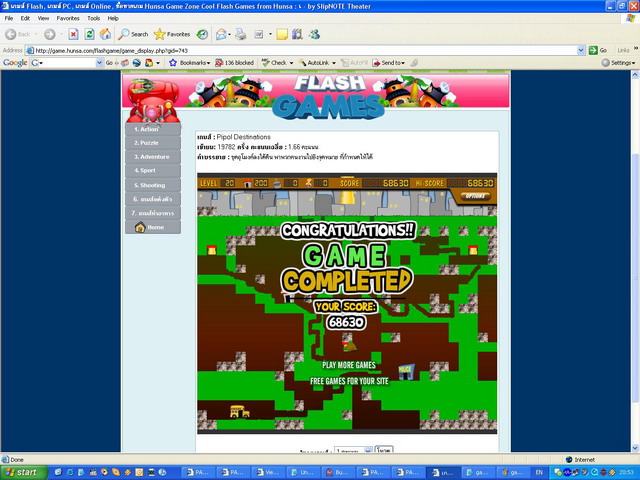Select the 3. Adventure category
Image resolution: width=640 pixels, height=480 pixels.
[x=153, y=157]
